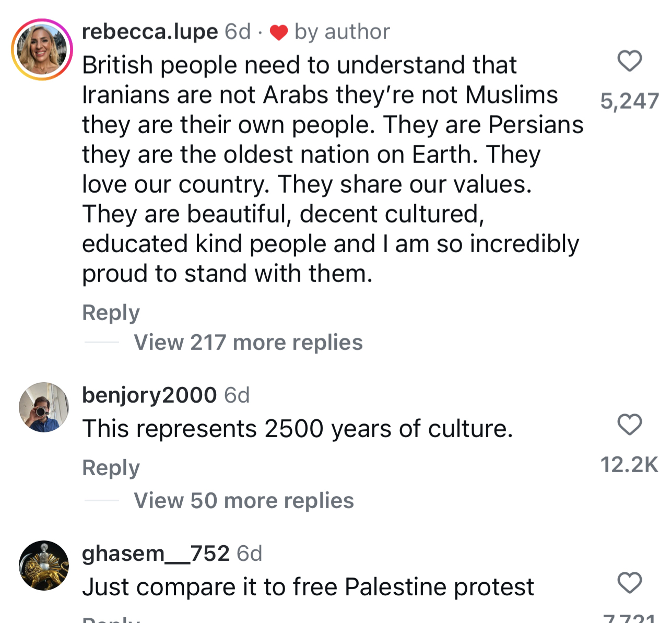672x623 pixels.
Task: Open the ghasem__752 lion avatar
Action: [44, 566]
